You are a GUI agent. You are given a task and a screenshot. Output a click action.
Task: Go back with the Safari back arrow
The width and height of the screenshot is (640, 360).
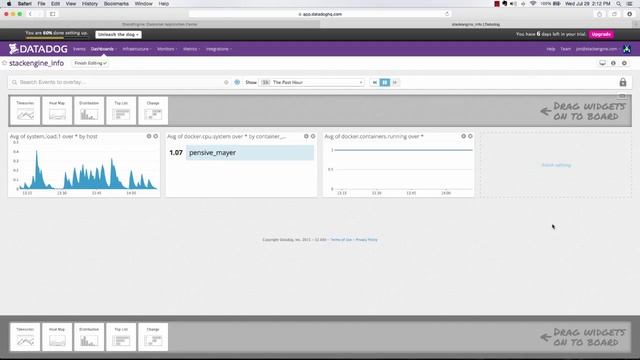coord(30,14)
